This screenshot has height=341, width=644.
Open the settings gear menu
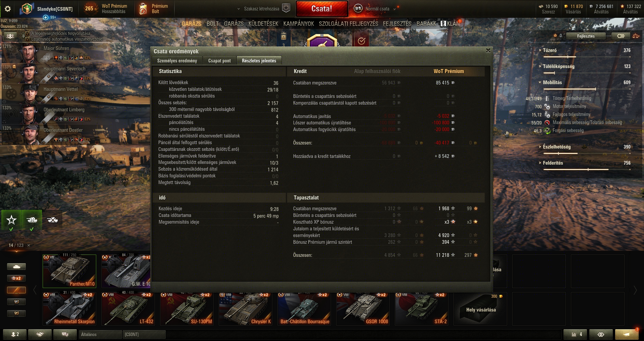7,9
